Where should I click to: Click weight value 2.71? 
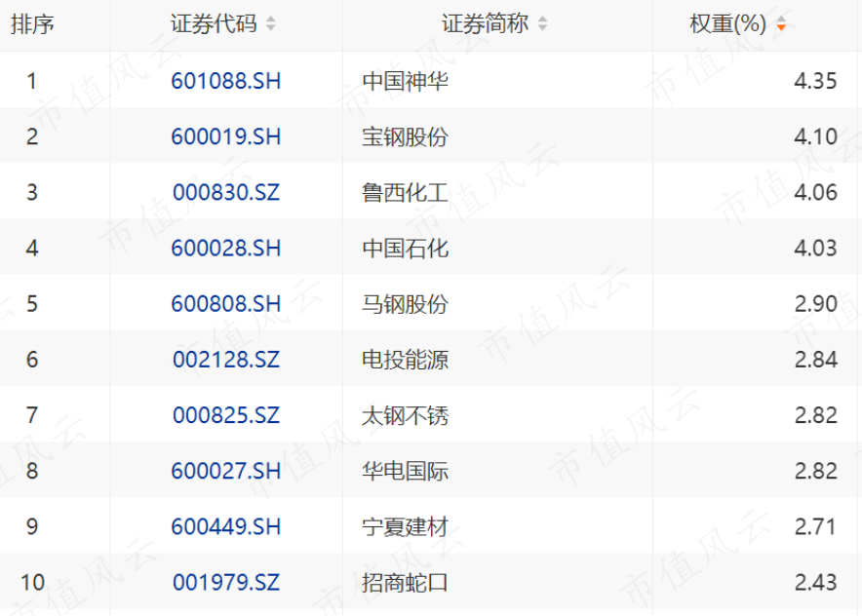pyautogui.click(x=816, y=526)
